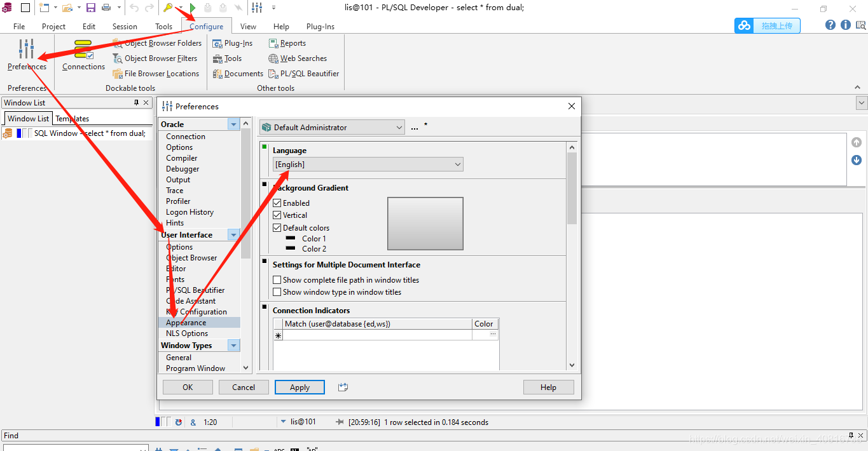Click the Rollback toolbar icon
Viewport: 868px width, 451px height.
point(223,8)
